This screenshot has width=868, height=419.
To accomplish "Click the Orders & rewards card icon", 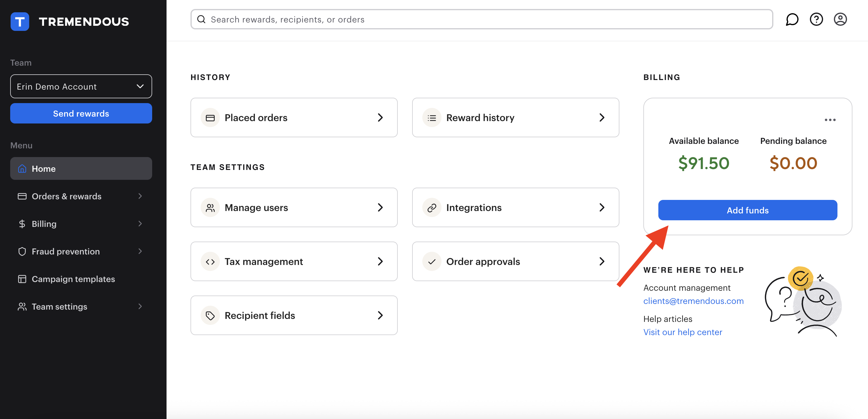I will pyautogui.click(x=22, y=196).
